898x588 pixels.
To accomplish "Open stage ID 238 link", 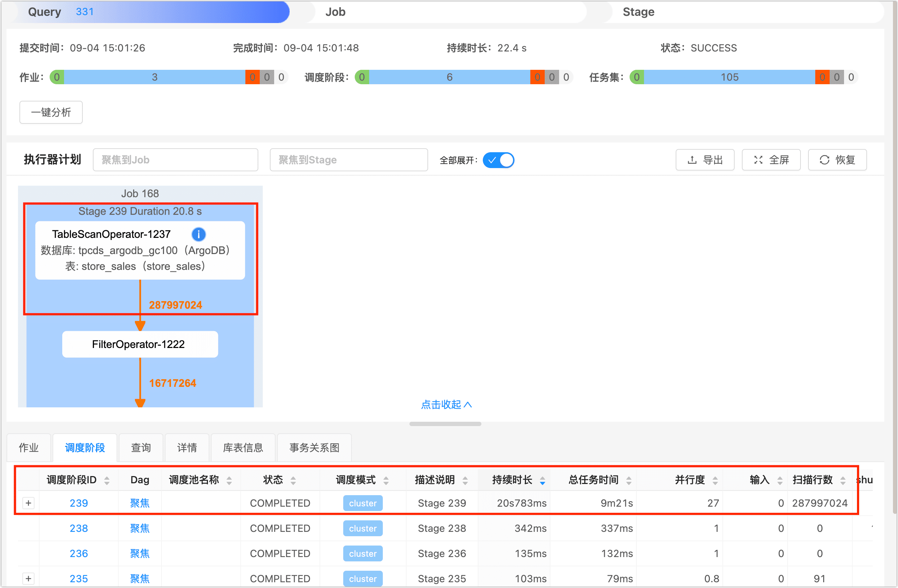I will (x=79, y=528).
